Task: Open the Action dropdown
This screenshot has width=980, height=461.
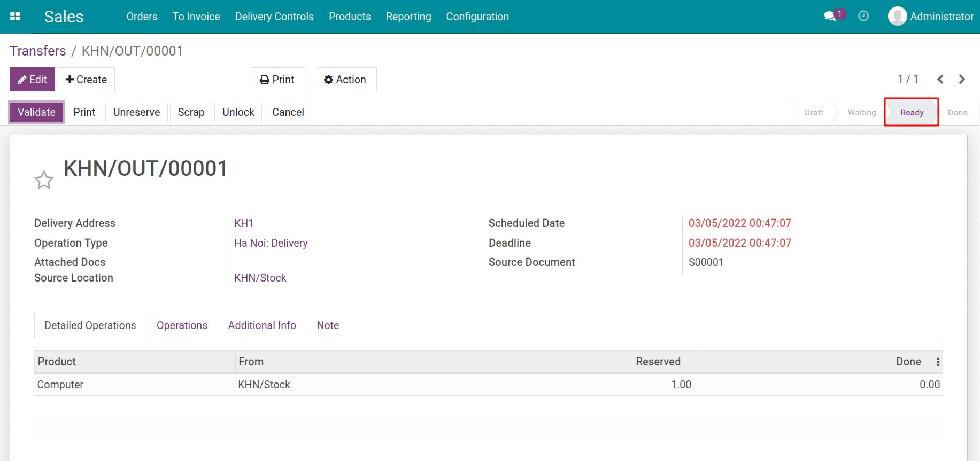Action: 346,80
